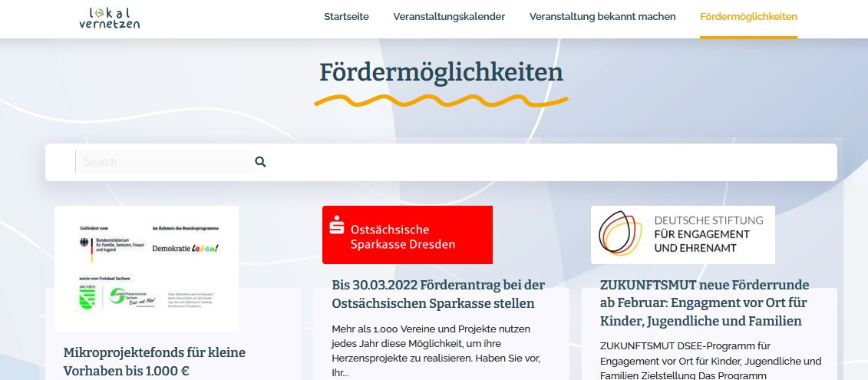
Task: Go to Veranstaltungskalender page
Action: (x=449, y=17)
